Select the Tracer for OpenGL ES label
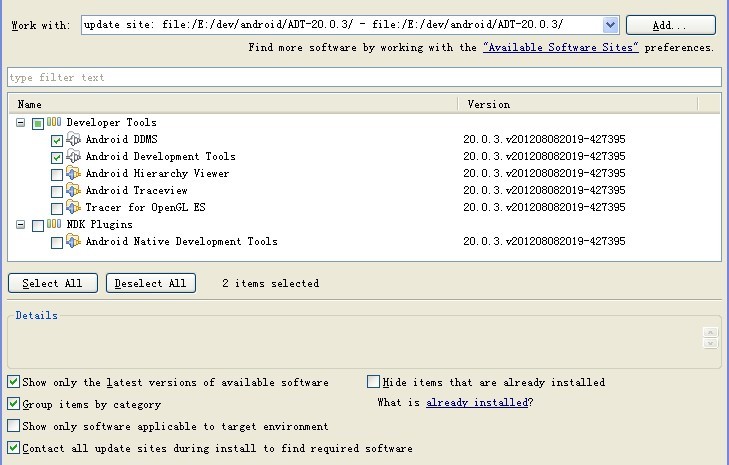This screenshot has height=465, width=729. tap(146, 207)
